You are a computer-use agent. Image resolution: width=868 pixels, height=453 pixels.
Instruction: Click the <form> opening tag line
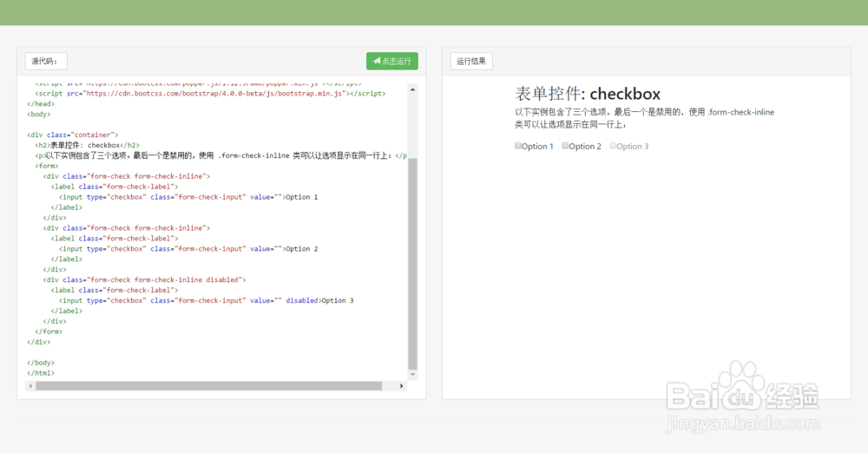[x=47, y=166]
